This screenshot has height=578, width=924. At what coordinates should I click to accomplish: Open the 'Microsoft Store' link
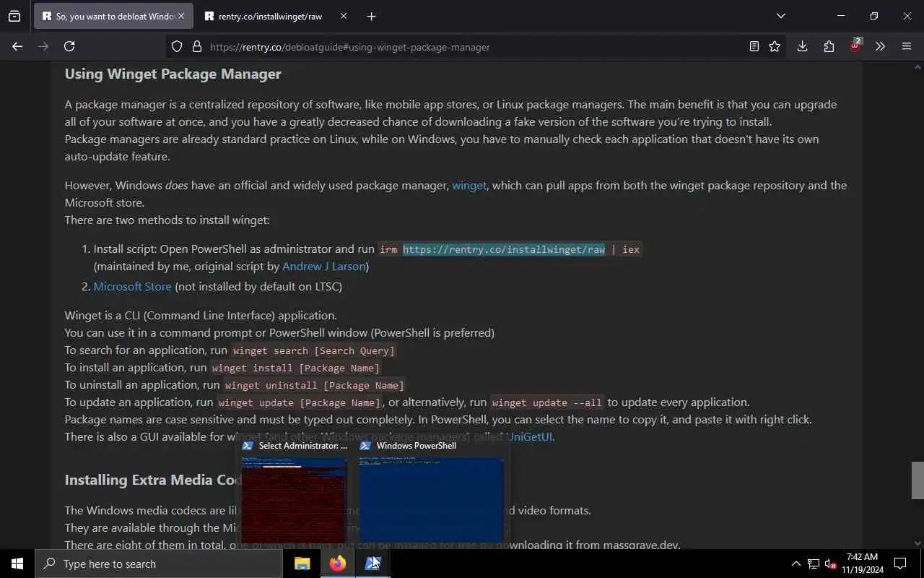click(132, 286)
